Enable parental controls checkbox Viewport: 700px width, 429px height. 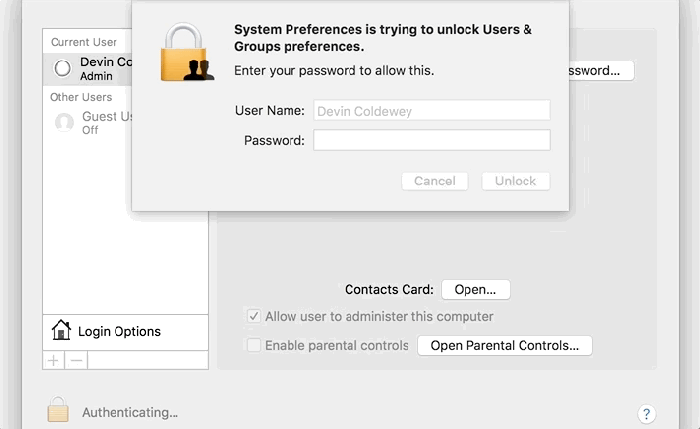click(254, 345)
